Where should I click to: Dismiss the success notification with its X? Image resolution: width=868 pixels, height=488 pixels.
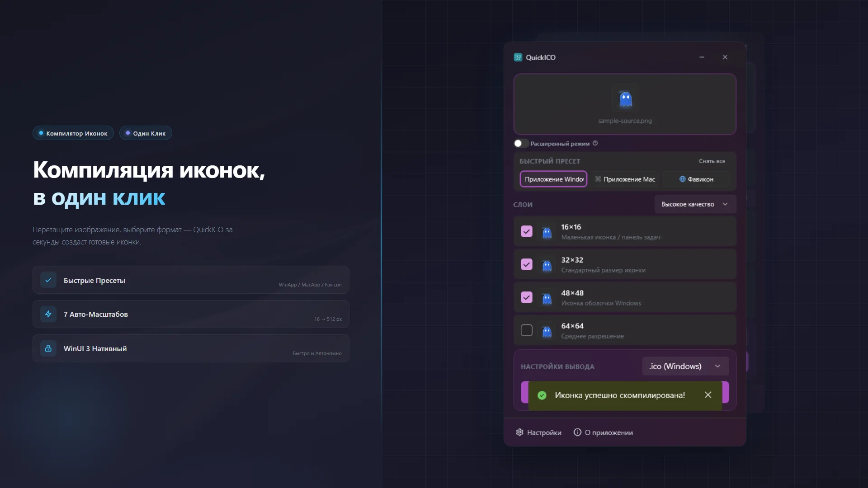(x=708, y=395)
